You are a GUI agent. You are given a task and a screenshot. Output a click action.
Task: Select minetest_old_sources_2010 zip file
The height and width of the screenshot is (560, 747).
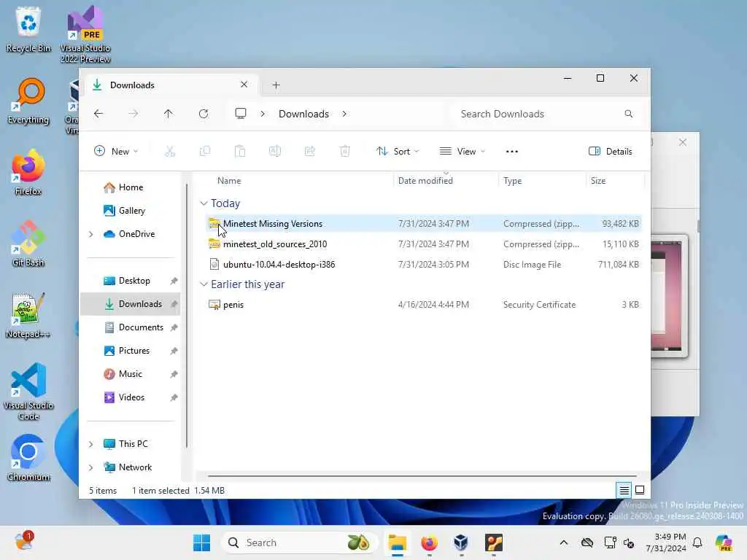coord(424,244)
